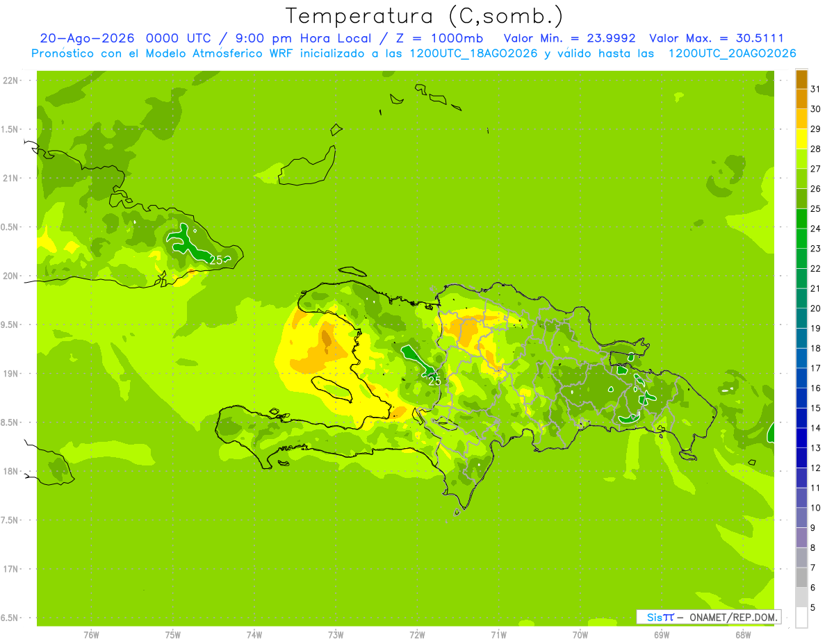The width and height of the screenshot is (834, 644).
Task: Click the '22N' latitude label
Action: click(11, 81)
